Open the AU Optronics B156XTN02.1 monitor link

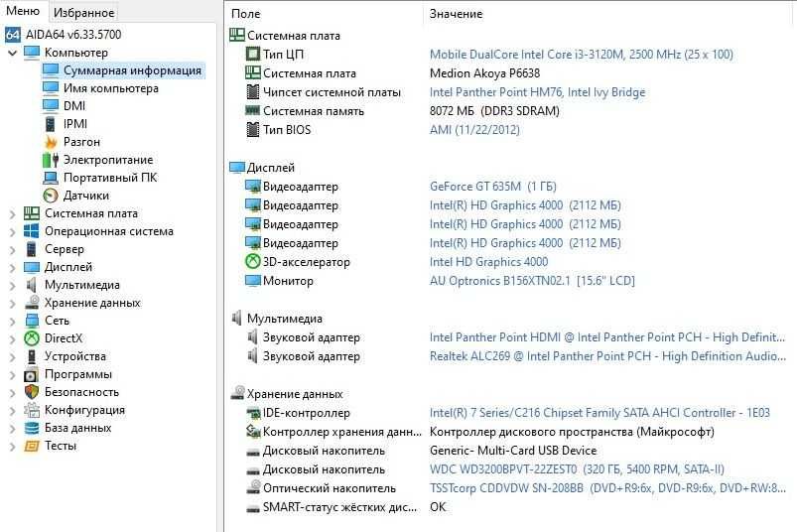tap(532, 281)
